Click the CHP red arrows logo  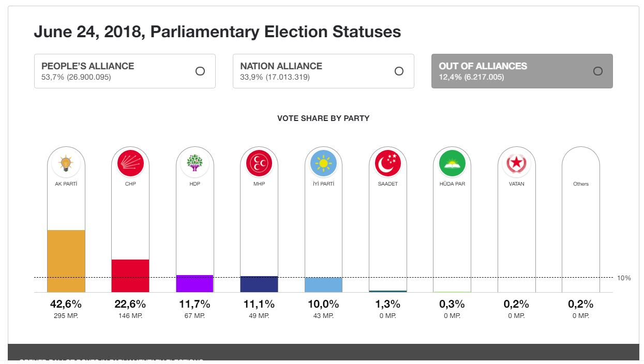tap(130, 164)
